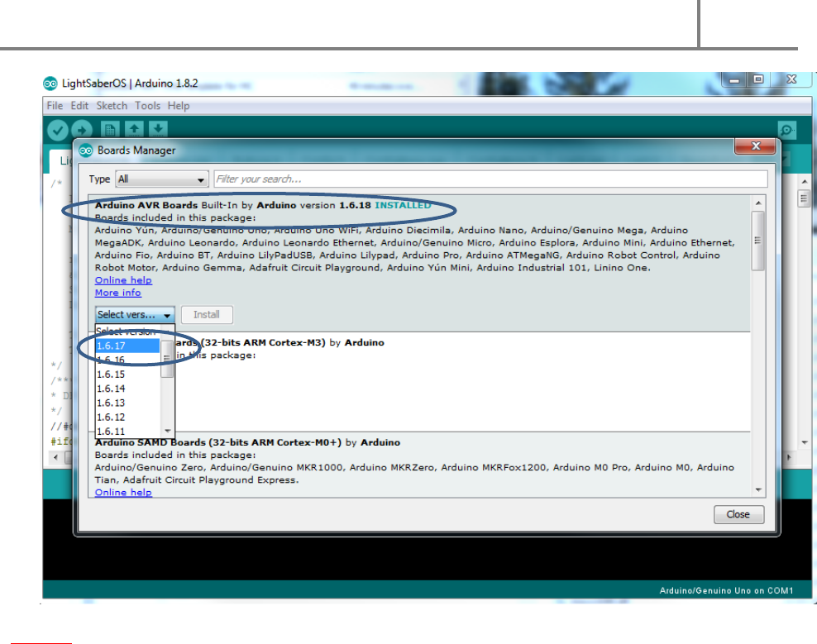The width and height of the screenshot is (817, 644).
Task: Click Arduino logo in main title bar
Action: point(50,83)
